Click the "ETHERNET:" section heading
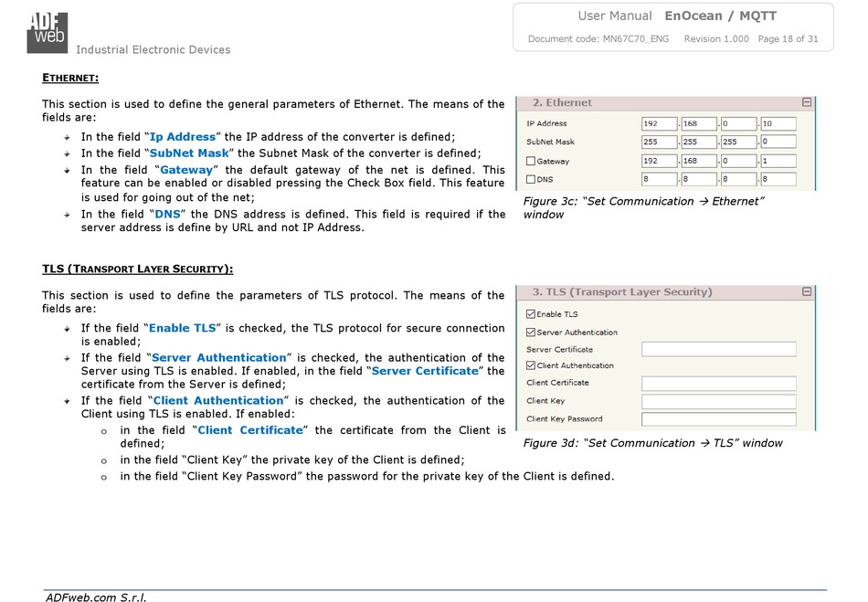868x602 pixels. pyautogui.click(x=70, y=78)
